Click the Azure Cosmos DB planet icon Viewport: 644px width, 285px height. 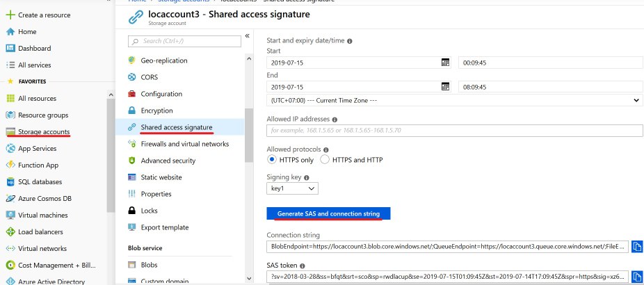10,198
